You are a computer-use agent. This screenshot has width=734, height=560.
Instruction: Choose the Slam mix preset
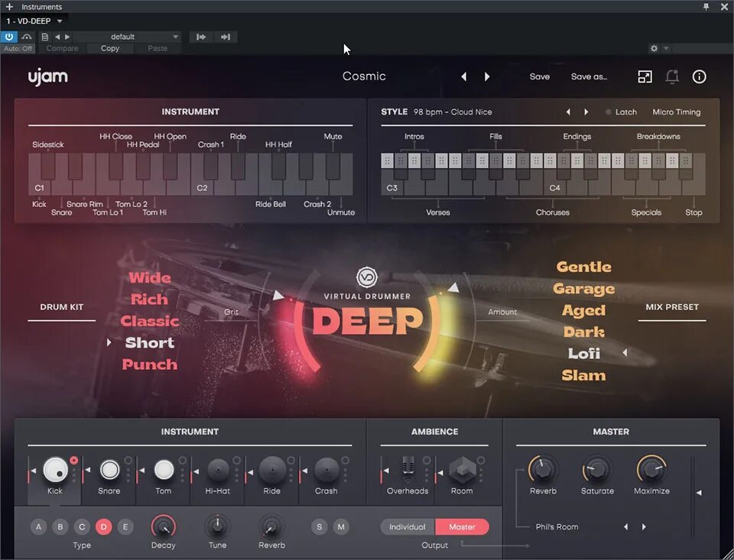[x=583, y=375]
